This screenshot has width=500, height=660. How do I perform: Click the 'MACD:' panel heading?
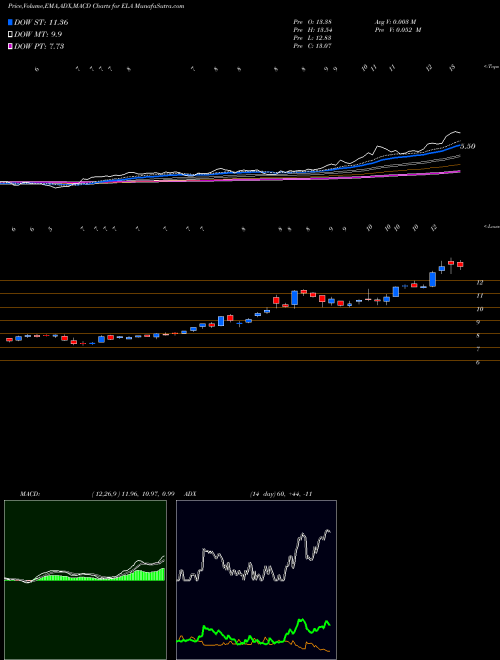pyautogui.click(x=29, y=494)
